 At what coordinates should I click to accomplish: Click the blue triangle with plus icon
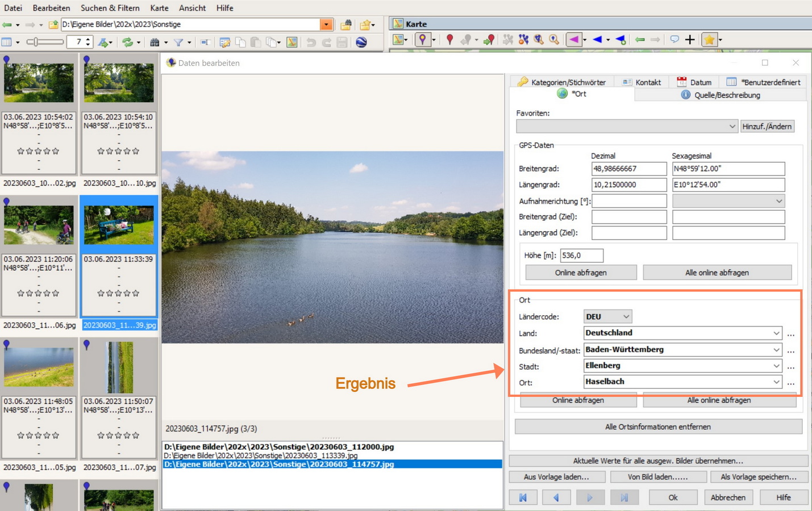pos(621,39)
